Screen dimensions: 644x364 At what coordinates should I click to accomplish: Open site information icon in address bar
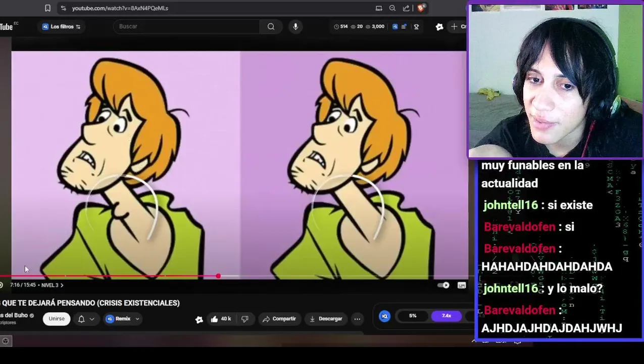(63, 8)
